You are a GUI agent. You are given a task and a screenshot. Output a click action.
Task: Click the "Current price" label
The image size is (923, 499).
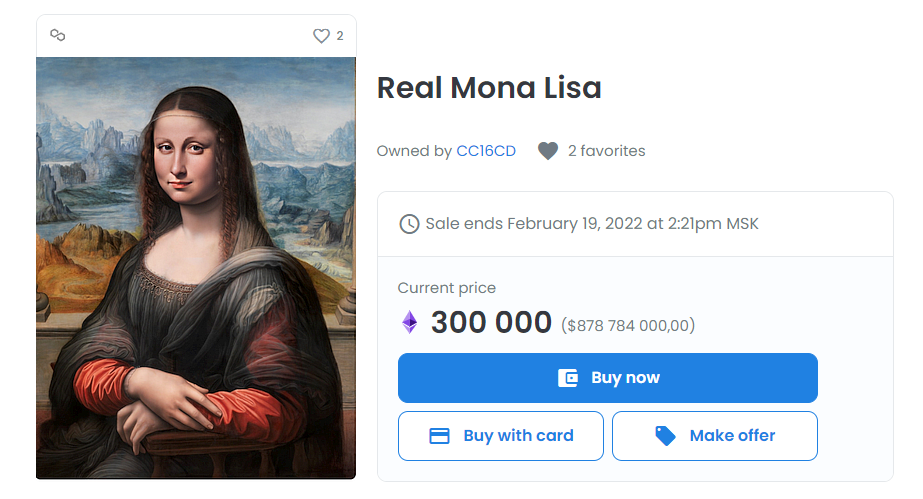447,288
